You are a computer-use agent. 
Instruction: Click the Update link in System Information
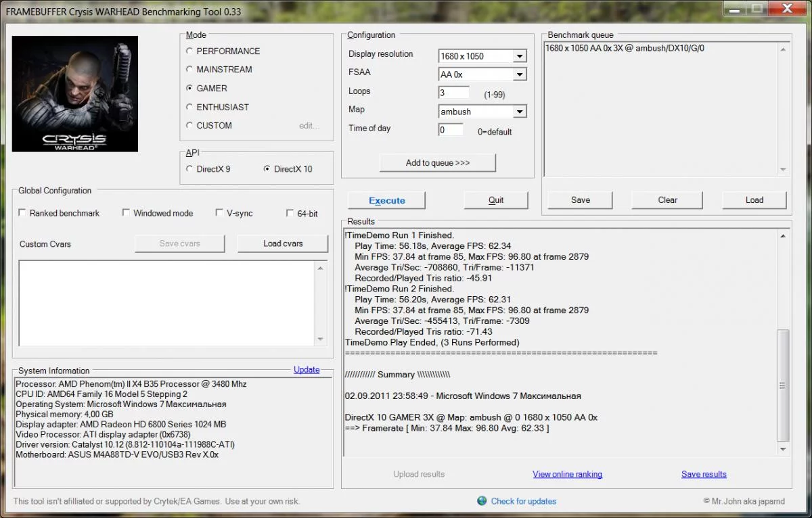point(307,369)
